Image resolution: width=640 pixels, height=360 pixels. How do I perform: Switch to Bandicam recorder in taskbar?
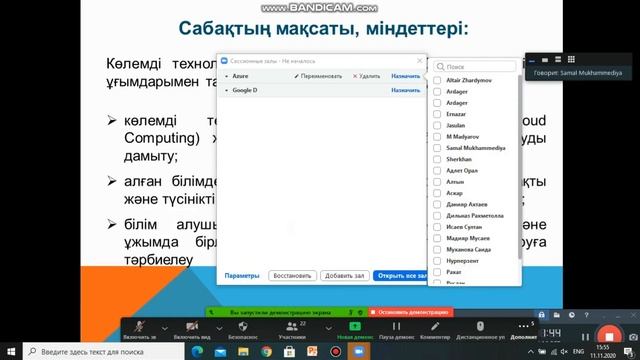[x=336, y=351]
